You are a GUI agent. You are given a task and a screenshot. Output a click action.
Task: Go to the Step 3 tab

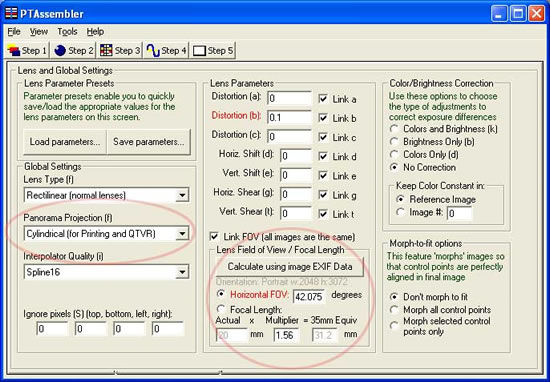coord(120,51)
